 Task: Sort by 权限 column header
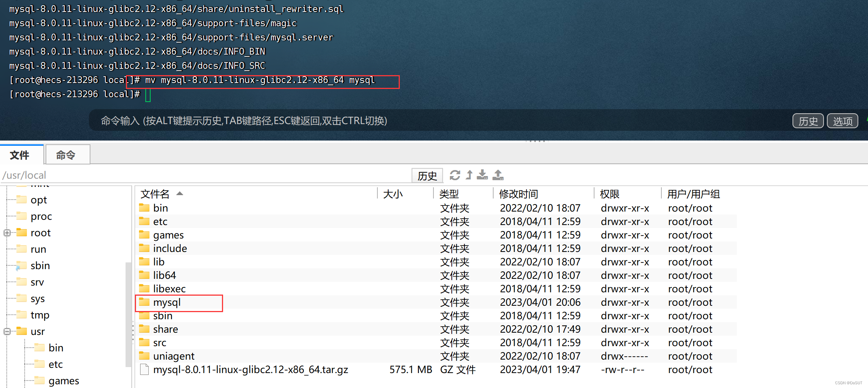coord(628,194)
